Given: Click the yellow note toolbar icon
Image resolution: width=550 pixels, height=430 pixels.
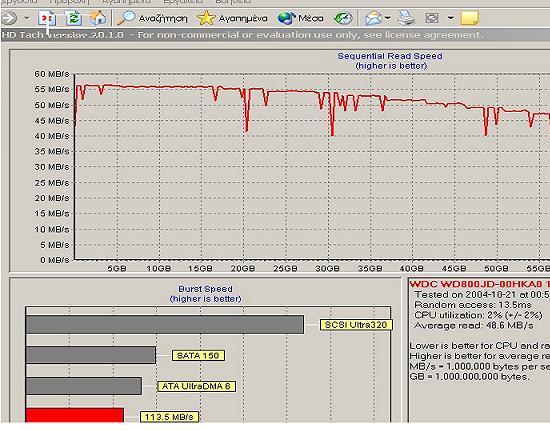Looking at the screenshot, I should 470,18.
